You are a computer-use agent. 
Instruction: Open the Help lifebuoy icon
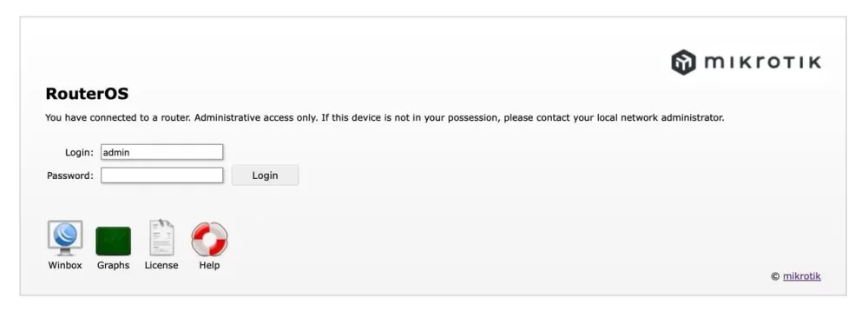click(x=209, y=239)
